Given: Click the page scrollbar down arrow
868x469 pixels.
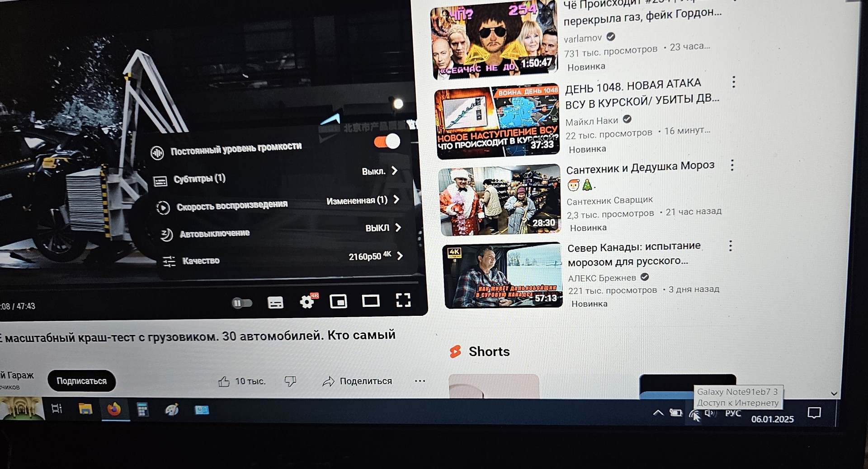Looking at the screenshot, I should point(834,394).
